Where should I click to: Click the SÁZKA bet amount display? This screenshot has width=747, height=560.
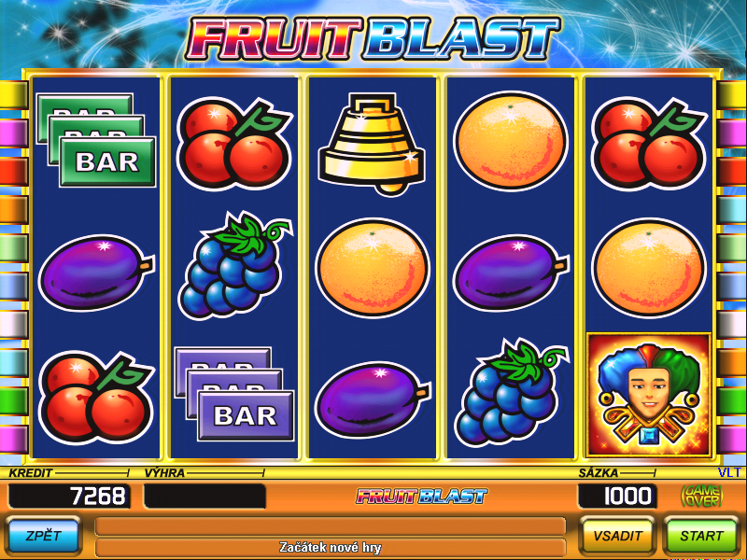617,497
